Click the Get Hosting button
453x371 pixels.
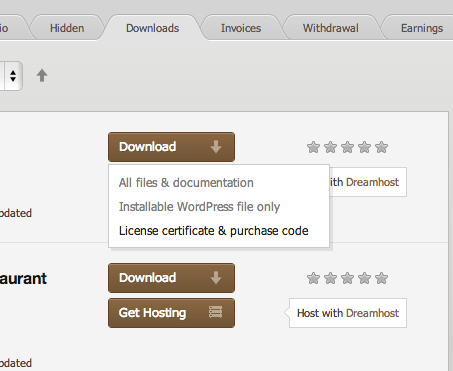click(x=171, y=313)
